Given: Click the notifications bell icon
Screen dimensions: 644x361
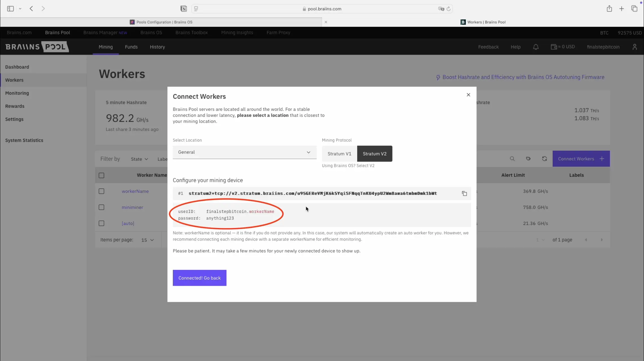Looking at the screenshot, I should 536,47.
